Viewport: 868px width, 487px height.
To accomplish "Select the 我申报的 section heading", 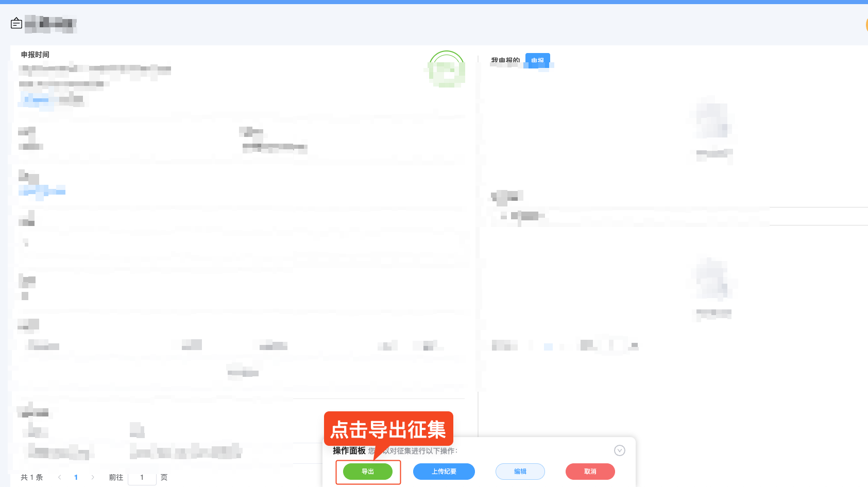I will point(505,59).
